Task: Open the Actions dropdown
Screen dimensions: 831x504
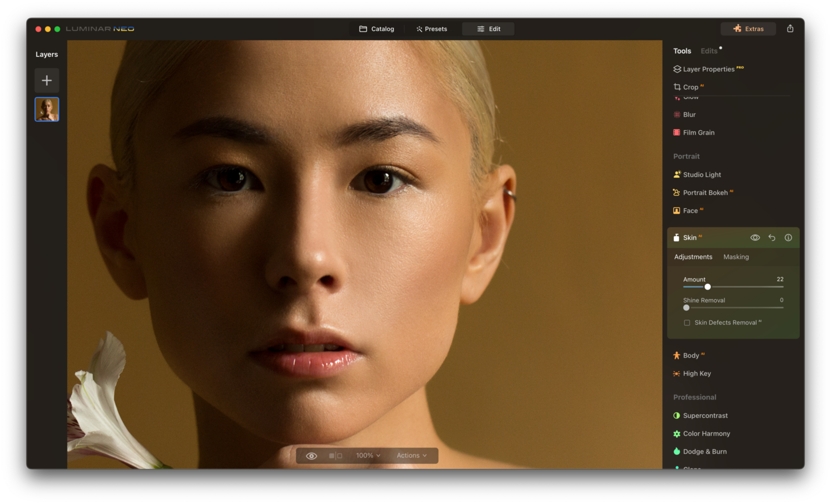Action: [x=412, y=455]
